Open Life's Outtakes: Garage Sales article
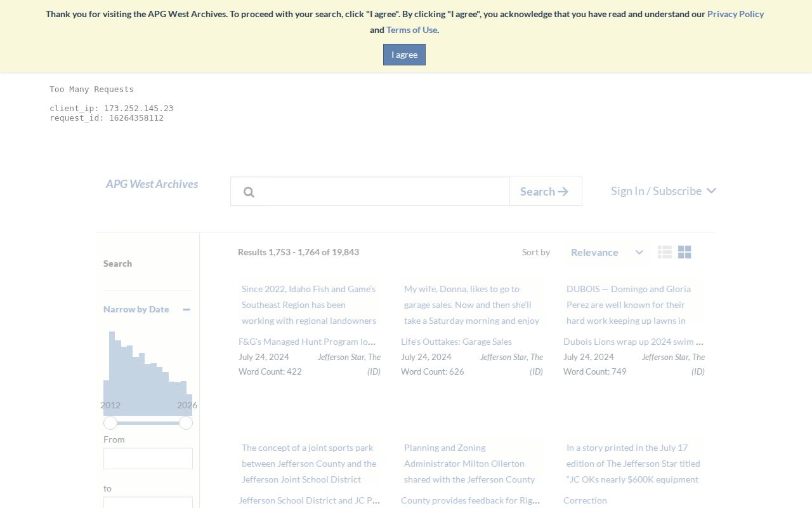 click(x=456, y=342)
